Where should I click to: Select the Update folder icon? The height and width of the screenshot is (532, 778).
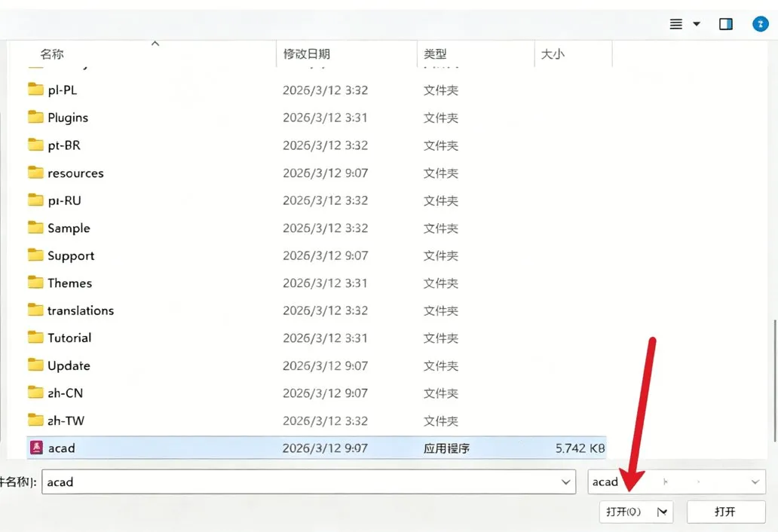(35, 365)
